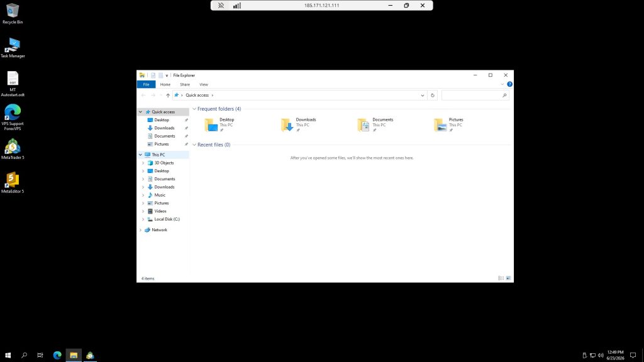Switch to details view button
644x362 pixels.
pyautogui.click(x=501, y=278)
